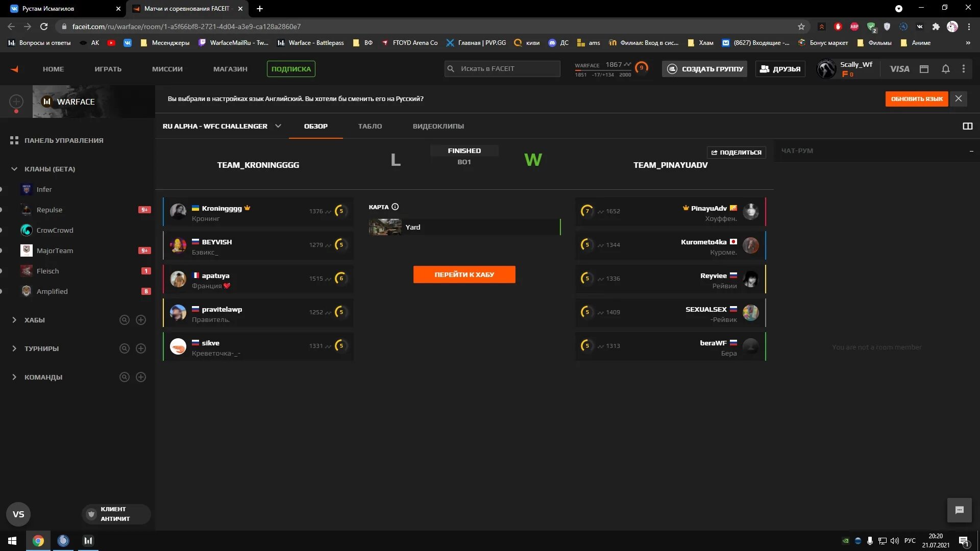Click the notification bell icon
Viewport: 980px width, 551px height.
pos(946,68)
